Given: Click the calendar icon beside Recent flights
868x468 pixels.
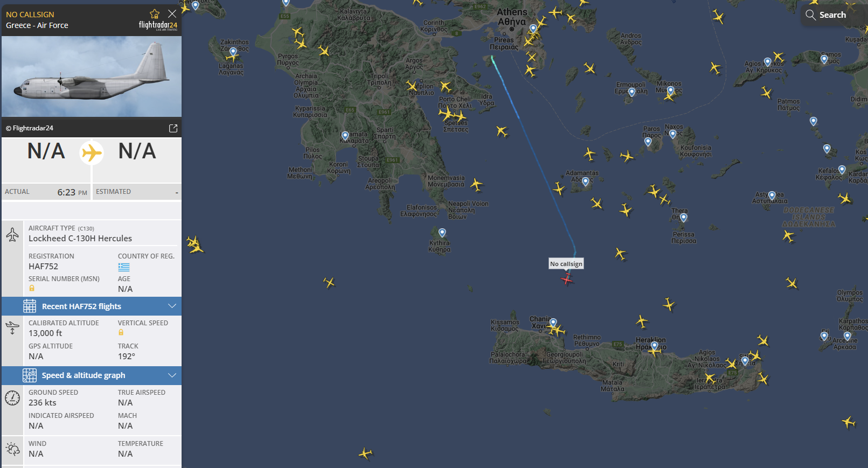Looking at the screenshot, I should [x=30, y=306].
